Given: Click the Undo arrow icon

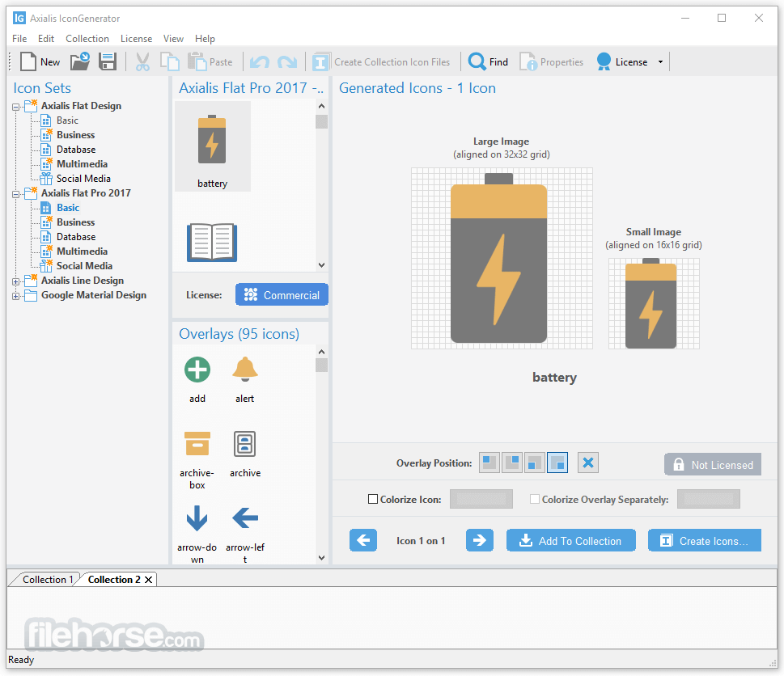Looking at the screenshot, I should pos(260,62).
